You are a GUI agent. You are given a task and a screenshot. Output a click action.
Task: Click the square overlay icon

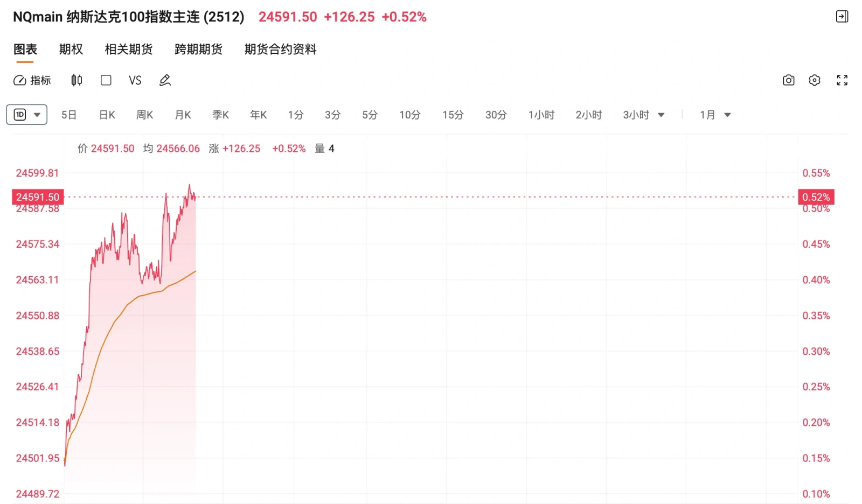click(x=106, y=80)
